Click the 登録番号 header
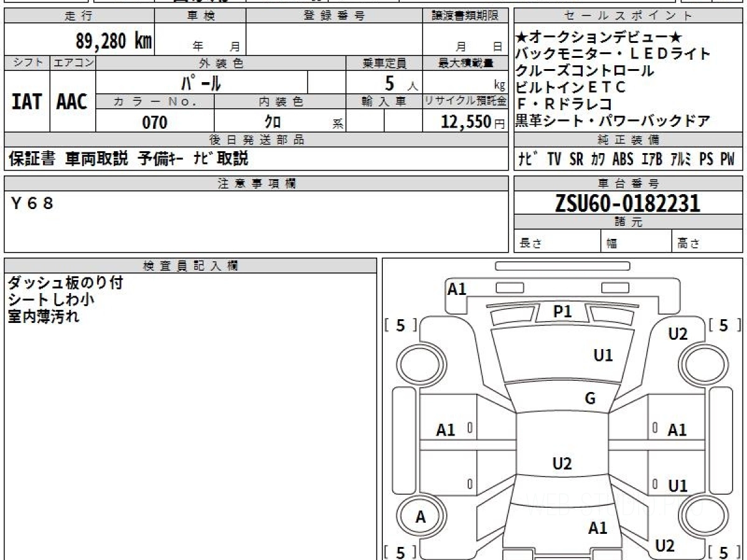The width and height of the screenshot is (747, 560). point(334,16)
